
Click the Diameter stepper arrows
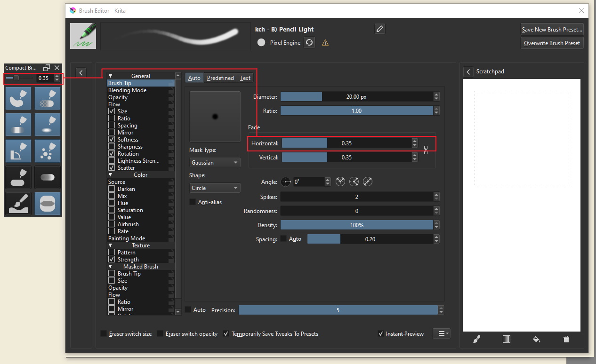pos(436,96)
